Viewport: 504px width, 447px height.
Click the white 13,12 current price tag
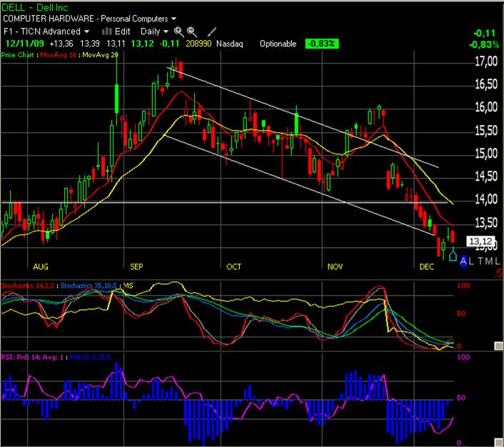coord(480,241)
